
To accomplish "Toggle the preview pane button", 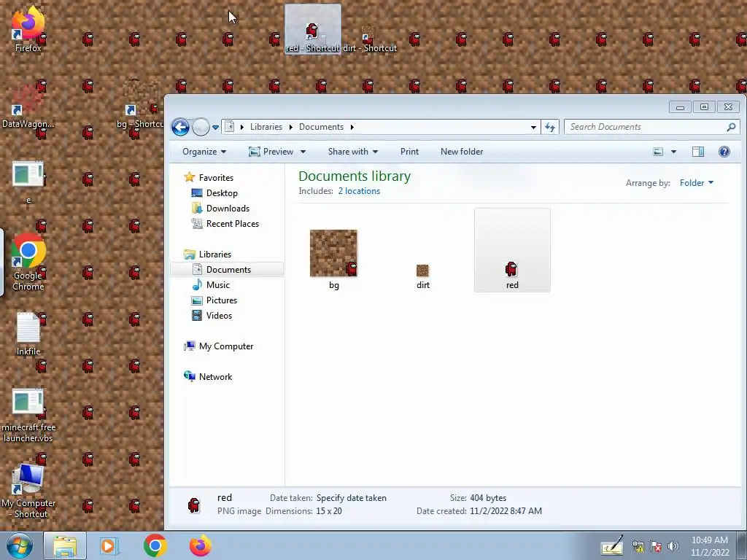I will click(698, 152).
